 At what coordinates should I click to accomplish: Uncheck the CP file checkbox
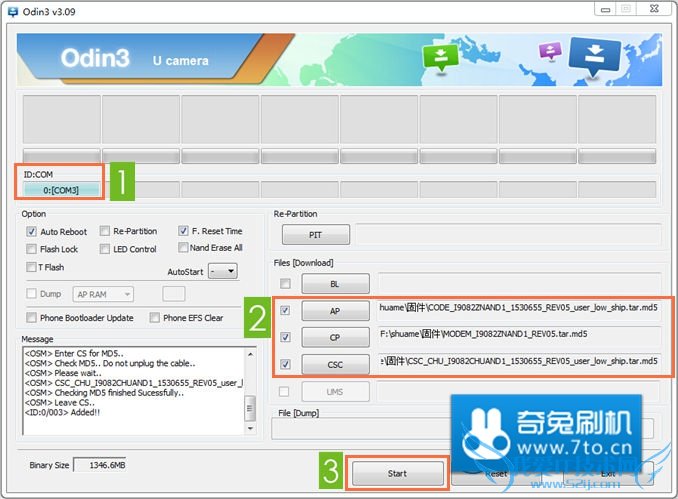(x=285, y=337)
